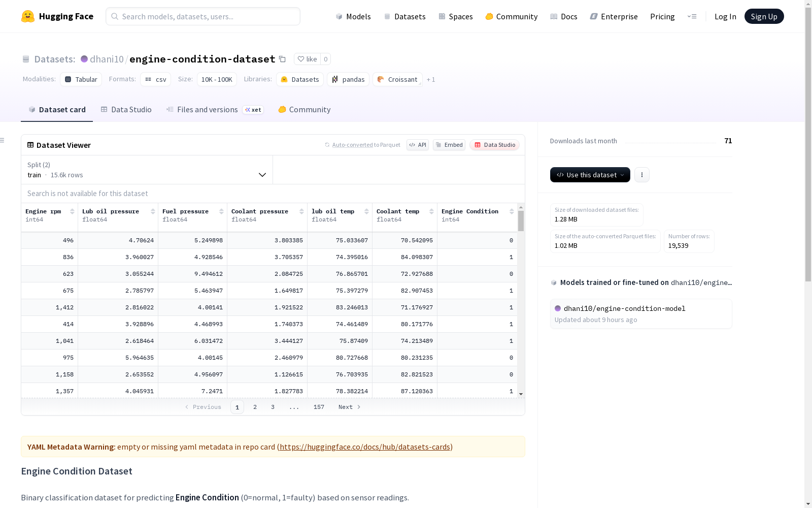Sort by lub oil temp column arrows

tap(366, 211)
